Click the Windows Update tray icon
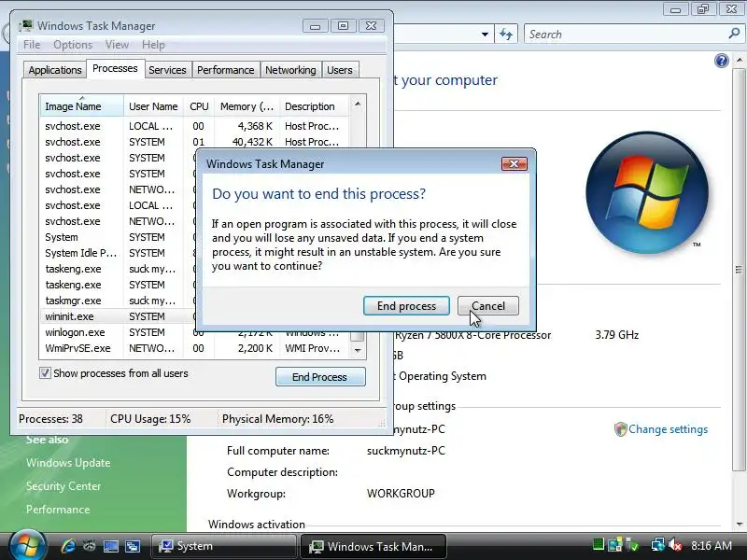The height and width of the screenshot is (560, 747). coord(615,545)
